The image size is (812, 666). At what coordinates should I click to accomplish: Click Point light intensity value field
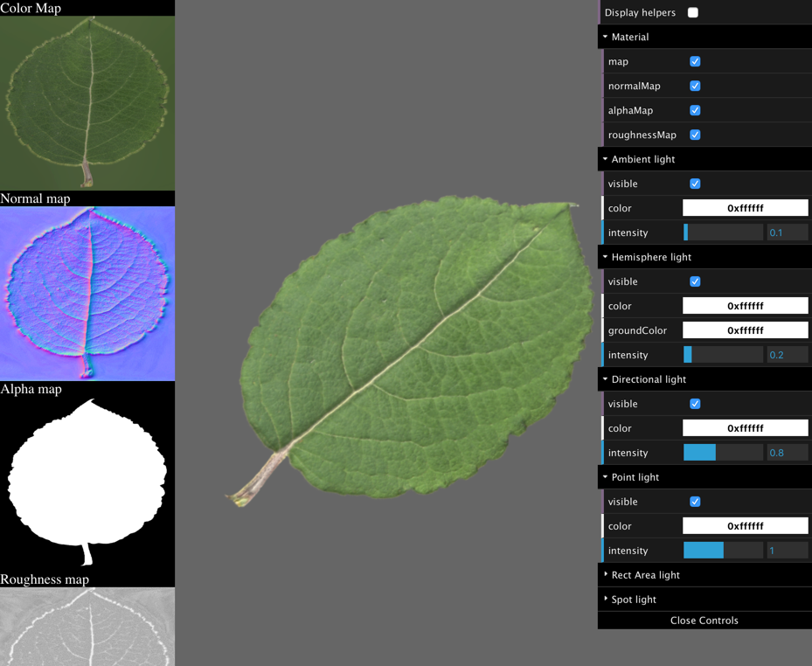[788, 551]
